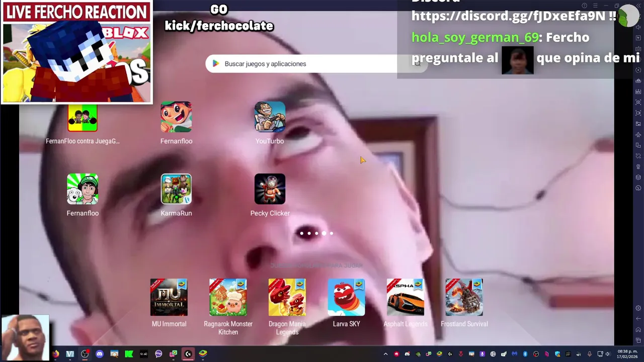The height and width of the screenshot is (362, 644).
Task: Open volume control from system tray
Action: [x=607, y=354]
